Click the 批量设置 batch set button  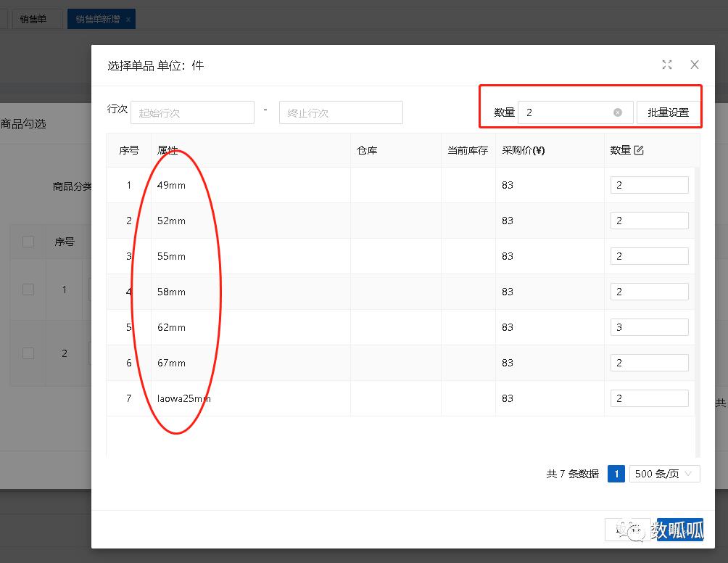tap(668, 112)
